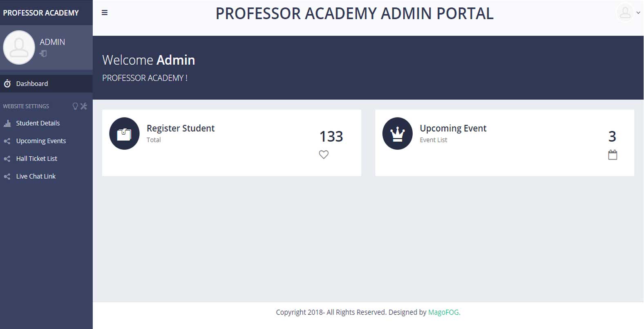Click the crown icon for Upcoming Event
This screenshot has height=329, width=644.
(398, 133)
